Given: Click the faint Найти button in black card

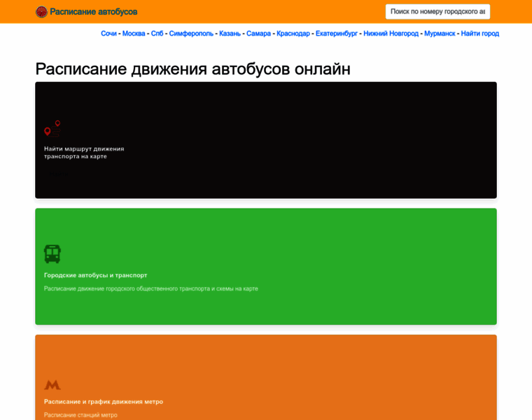Looking at the screenshot, I should 58,174.
